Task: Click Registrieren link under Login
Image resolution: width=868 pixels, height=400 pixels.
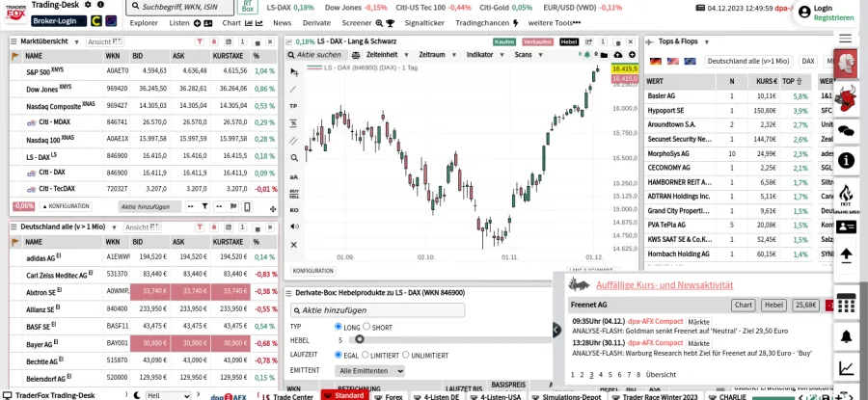Action: click(x=833, y=17)
